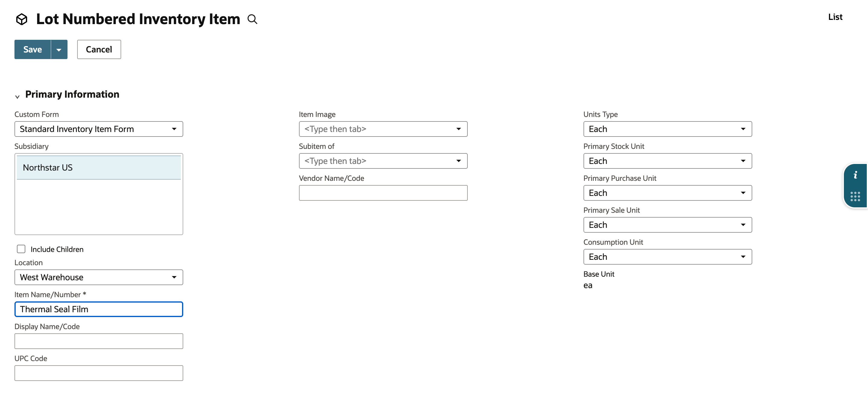Screen dimensions: 868x393
Task: Open the Custom Form dropdown
Action: [99, 129]
